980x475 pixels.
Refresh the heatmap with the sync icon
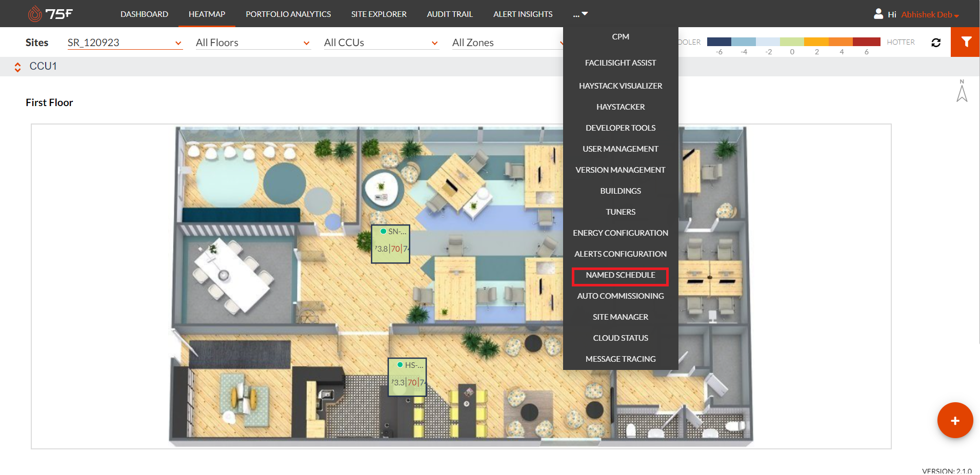(x=936, y=43)
